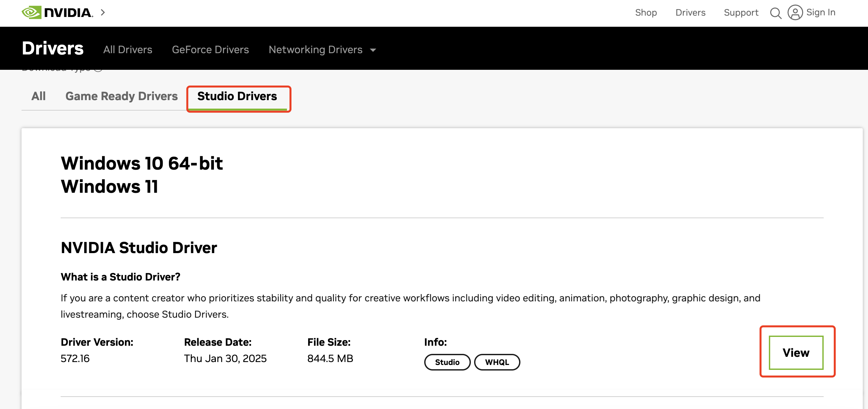The height and width of the screenshot is (409, 868).
Task: Click the WHQL info tag
Action: [497, 362]
